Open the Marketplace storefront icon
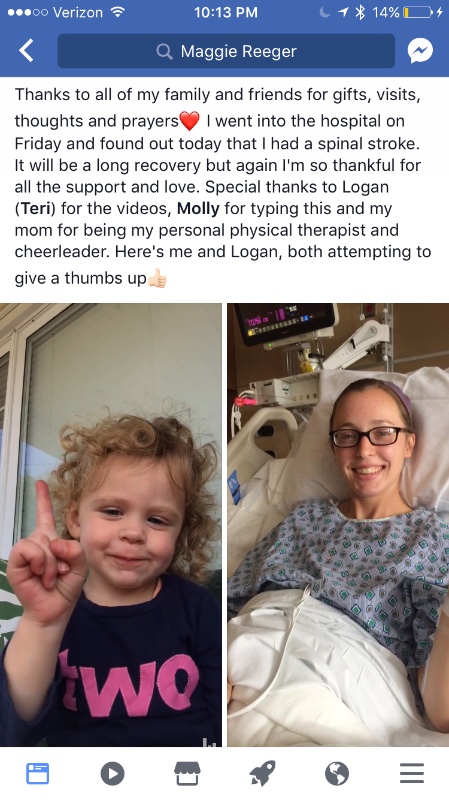Screen dimensions: 449x800 pyautogui.click(x=187, y=773)
